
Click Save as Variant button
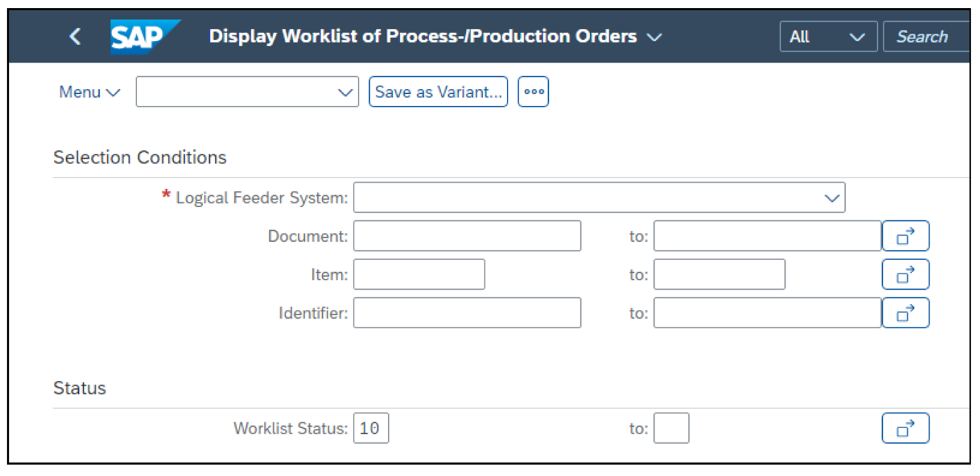tap(437, 91)
